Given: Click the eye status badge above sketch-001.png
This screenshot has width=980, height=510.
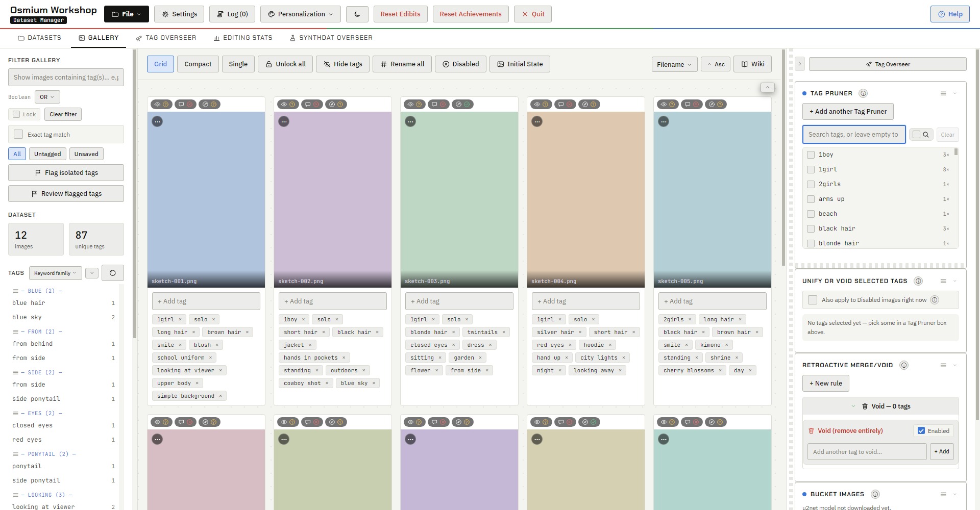Looking at the screenshot, I should point(161,105).
